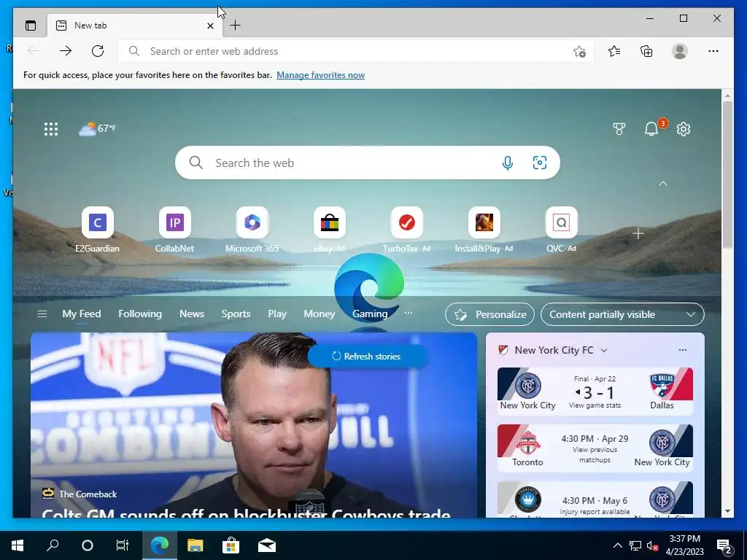
Task: Add this page to favorites star icon
Action: pos(579,52)
